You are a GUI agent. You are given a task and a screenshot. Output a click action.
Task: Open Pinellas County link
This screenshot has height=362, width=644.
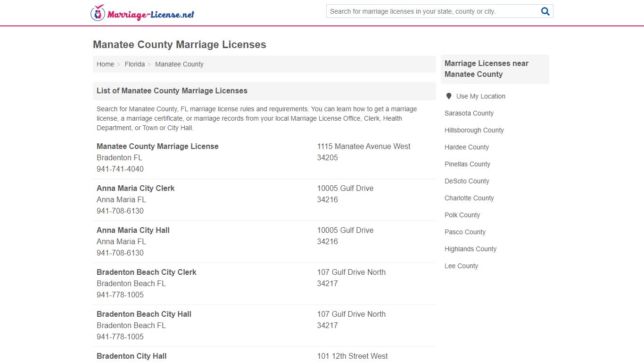tap(467, 164)
